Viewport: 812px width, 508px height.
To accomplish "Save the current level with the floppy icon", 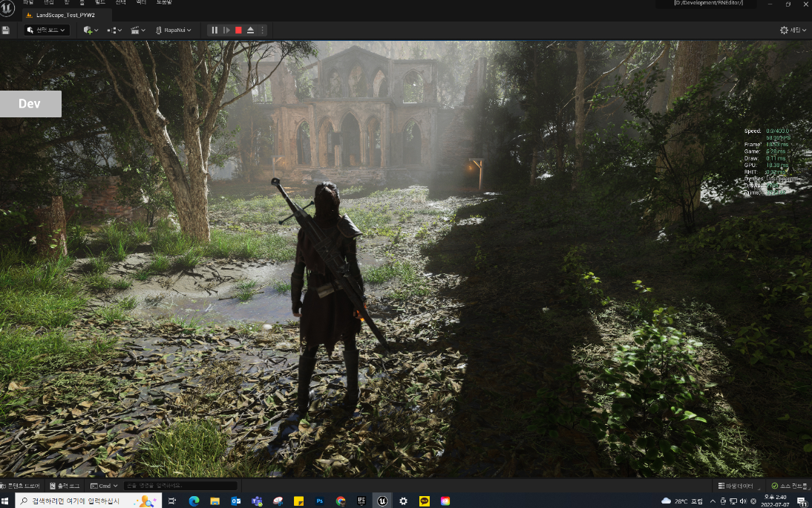I will pyautogui.click(x=6, y=30).
